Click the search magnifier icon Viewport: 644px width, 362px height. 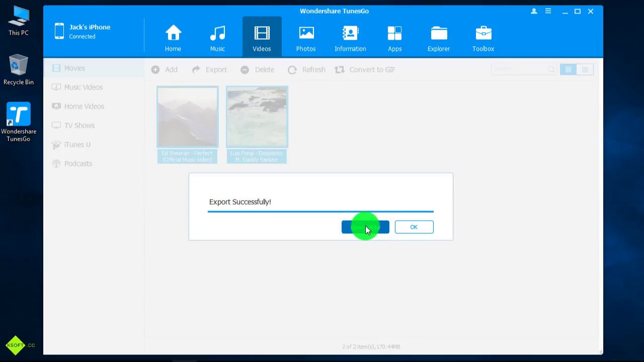[551, 69]
